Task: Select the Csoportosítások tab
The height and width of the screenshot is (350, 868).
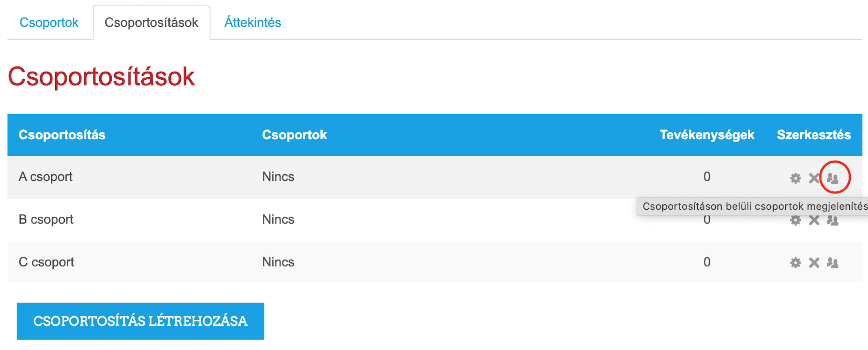Action: click(x=151, y=22)
